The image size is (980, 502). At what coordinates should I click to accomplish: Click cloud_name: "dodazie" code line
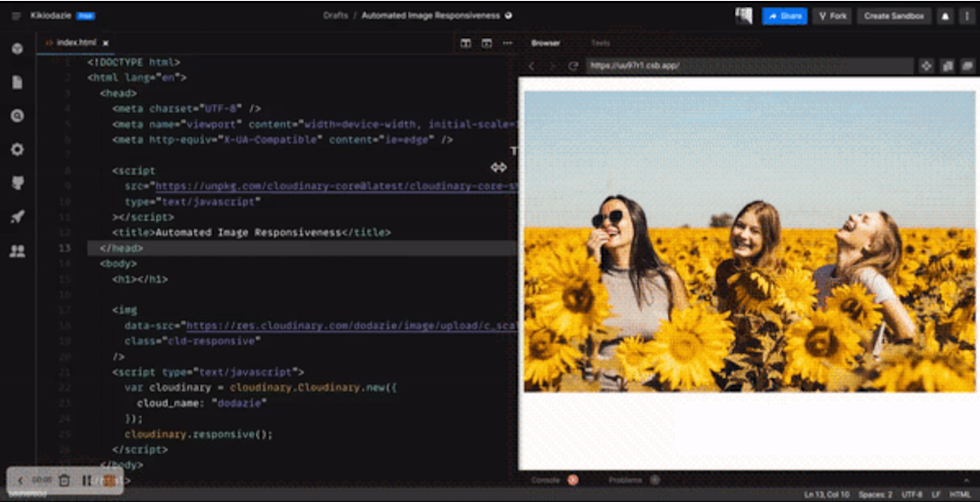pyautogui.click(x=202, y=403)
